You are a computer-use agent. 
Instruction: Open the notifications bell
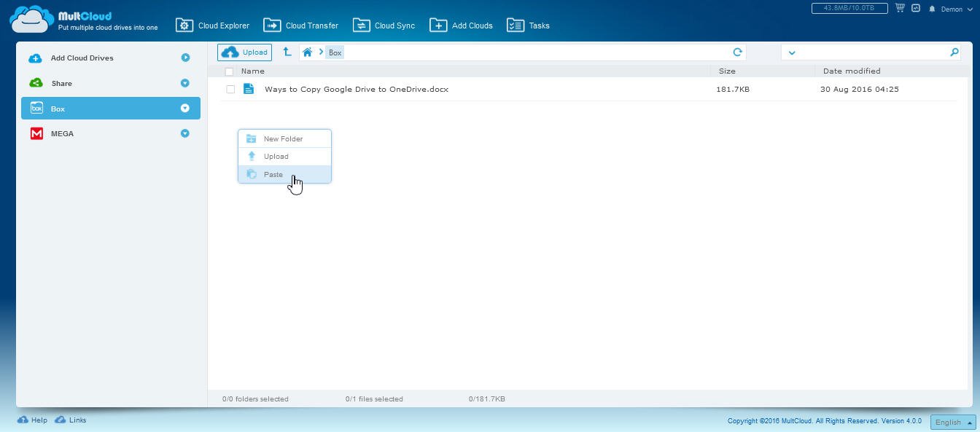click(x=932, y=9)
